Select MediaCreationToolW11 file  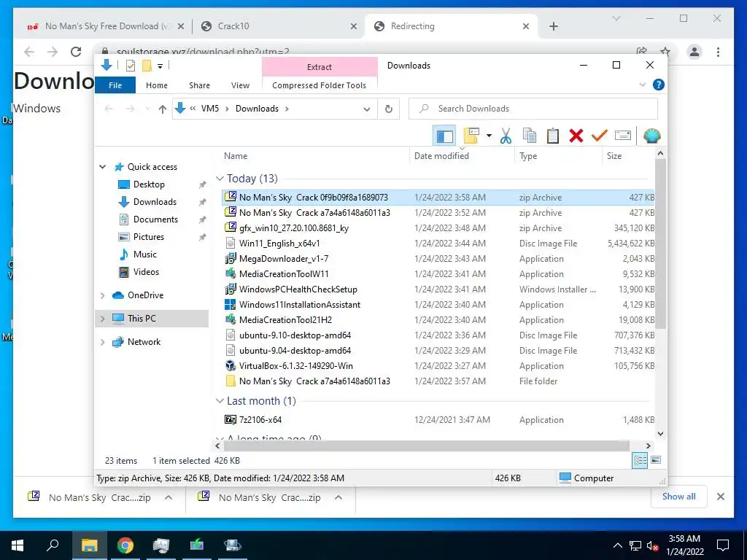point(438,274)
